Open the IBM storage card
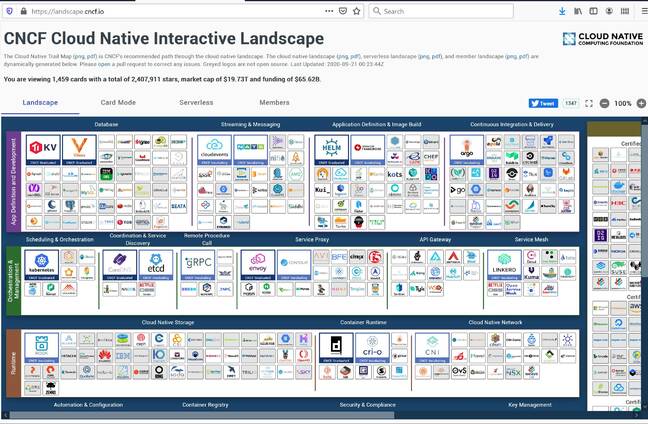 pos(123,355)
